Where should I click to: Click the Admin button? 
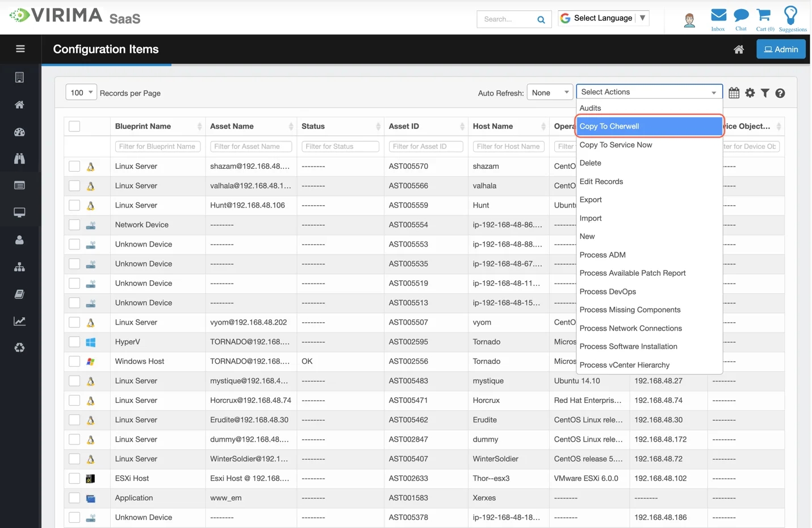(781, 49)
